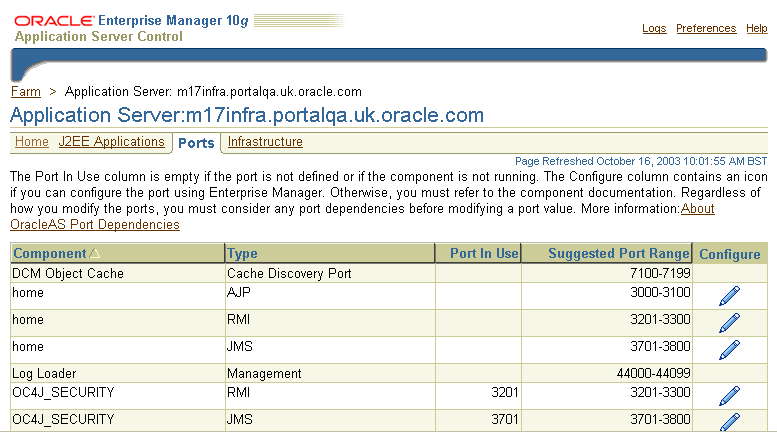Click the configure pencil for home JMS
The width and height of the screenshot is (777, 432).
pos(729,349)
